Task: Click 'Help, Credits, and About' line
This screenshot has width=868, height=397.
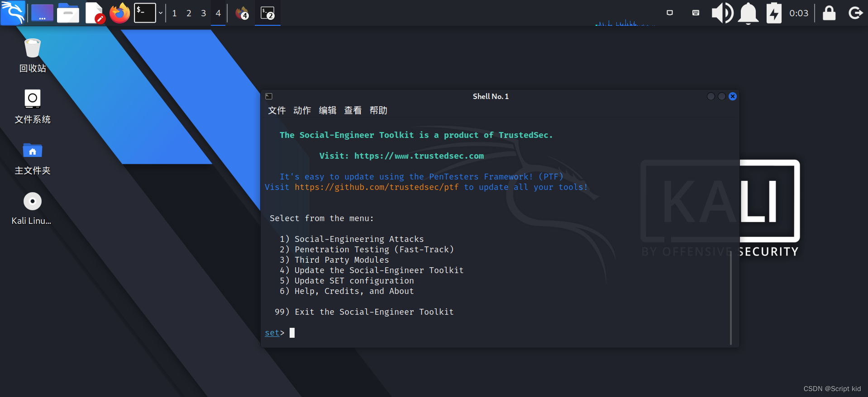Action: (347, 291)
